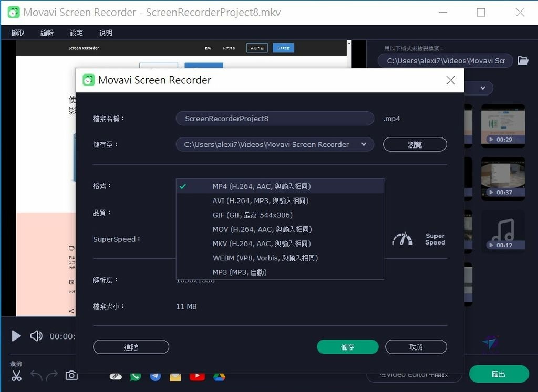Mute the volume speaker icon
This screenshot has width=538, height=392.
click(36, 336)
